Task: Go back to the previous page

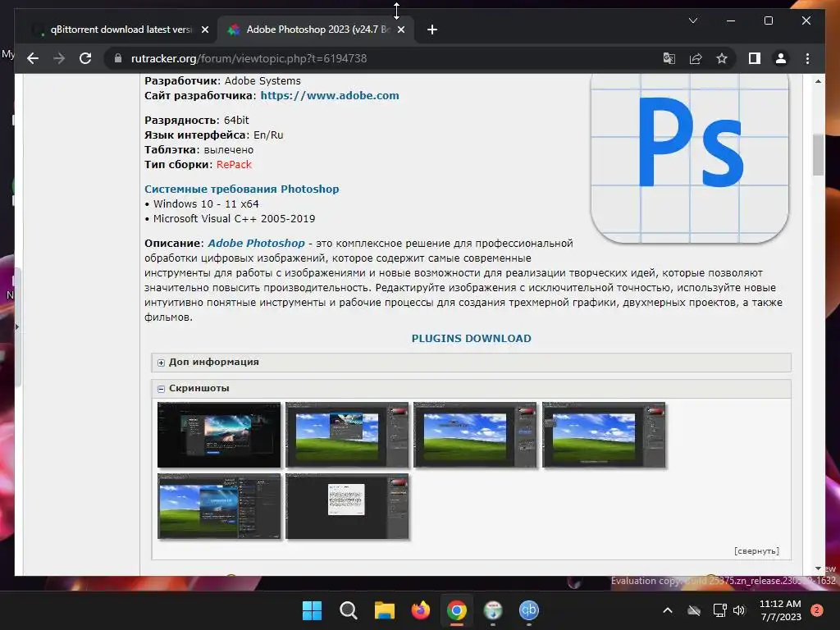Action: coord(33,58)
